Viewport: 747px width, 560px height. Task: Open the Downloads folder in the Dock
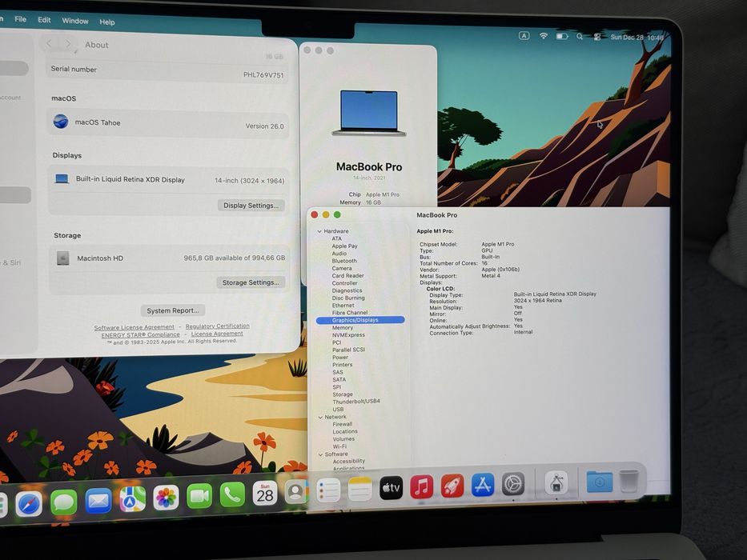(x=600, y=482)
